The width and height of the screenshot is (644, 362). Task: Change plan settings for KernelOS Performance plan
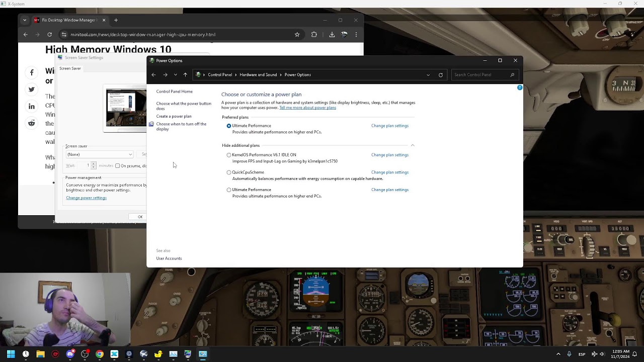[x=390, y=155]
